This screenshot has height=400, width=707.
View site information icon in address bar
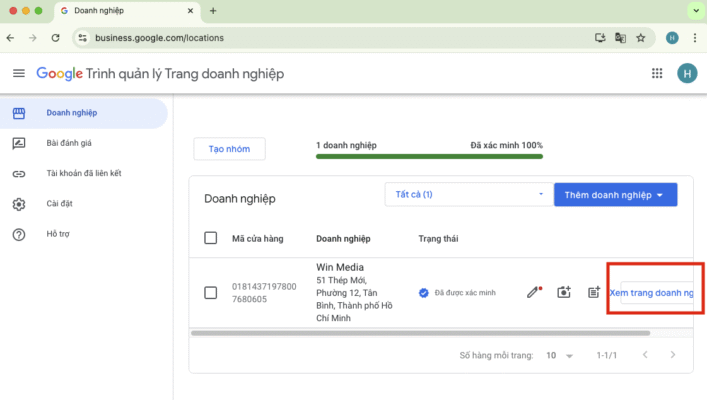(x=83, y=38)
